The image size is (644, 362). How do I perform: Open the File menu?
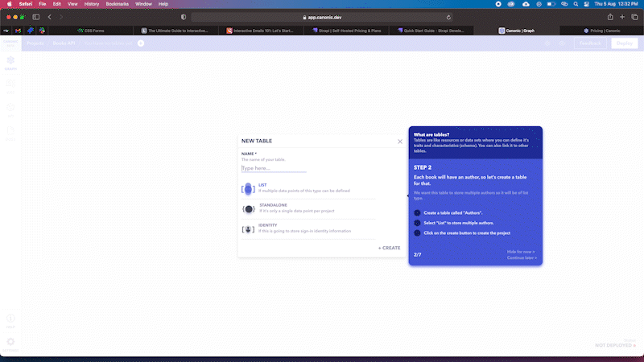pyautogui.click(x=43, y=4)
